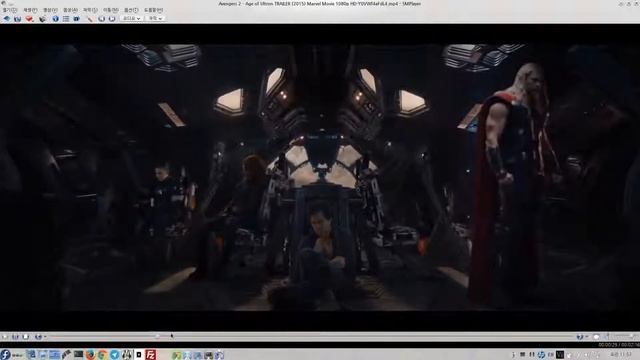The height and width of the screenshot is (360, 640).
Task: Launch Firefox from the taskbar
Action: [90, 354]
